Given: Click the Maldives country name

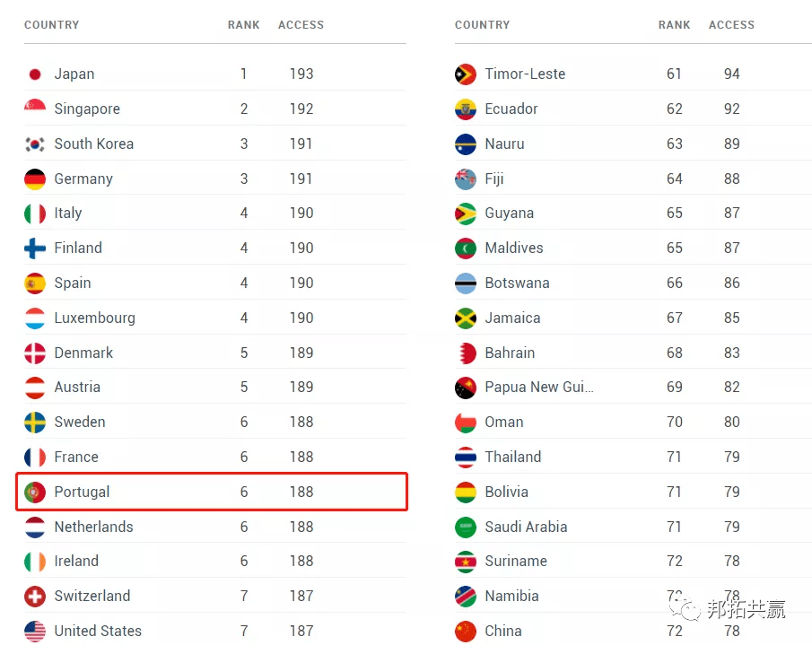Looking at the screenshot, I should click(514, 248).
